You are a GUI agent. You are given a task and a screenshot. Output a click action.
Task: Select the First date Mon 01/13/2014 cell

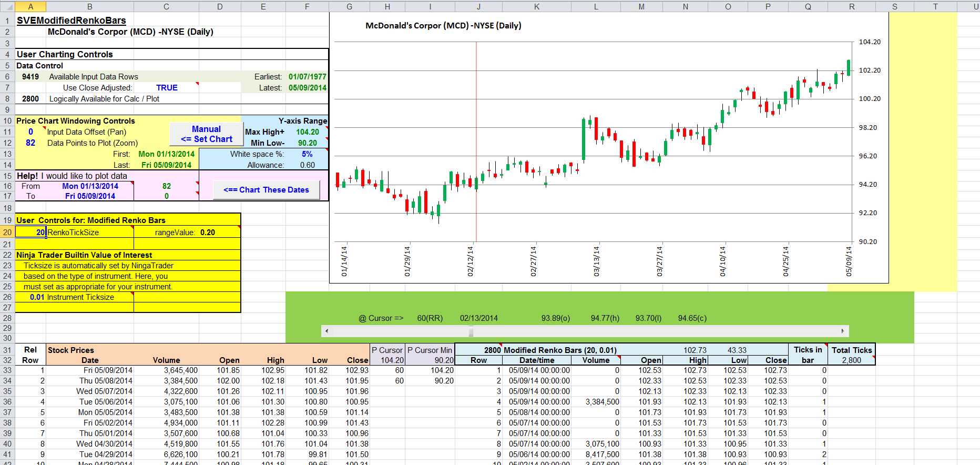pyautogui.click(x=166, y=154)
